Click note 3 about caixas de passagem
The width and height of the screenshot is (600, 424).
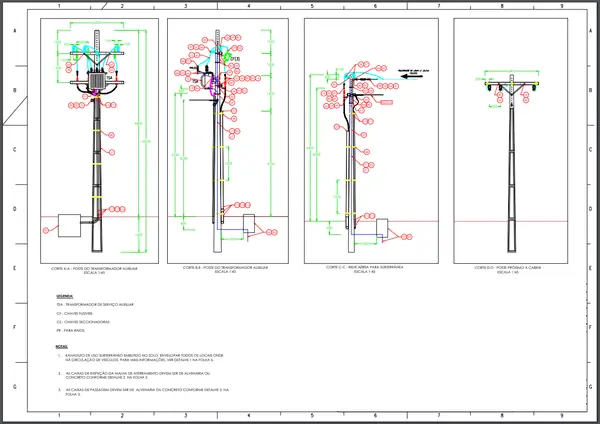pos(143,392)
